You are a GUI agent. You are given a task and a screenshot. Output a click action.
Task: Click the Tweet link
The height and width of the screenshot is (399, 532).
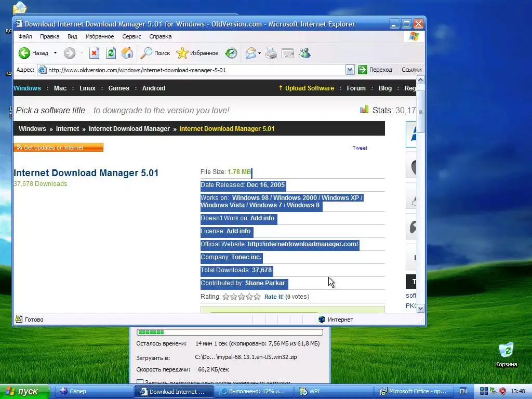coord(360,148)
